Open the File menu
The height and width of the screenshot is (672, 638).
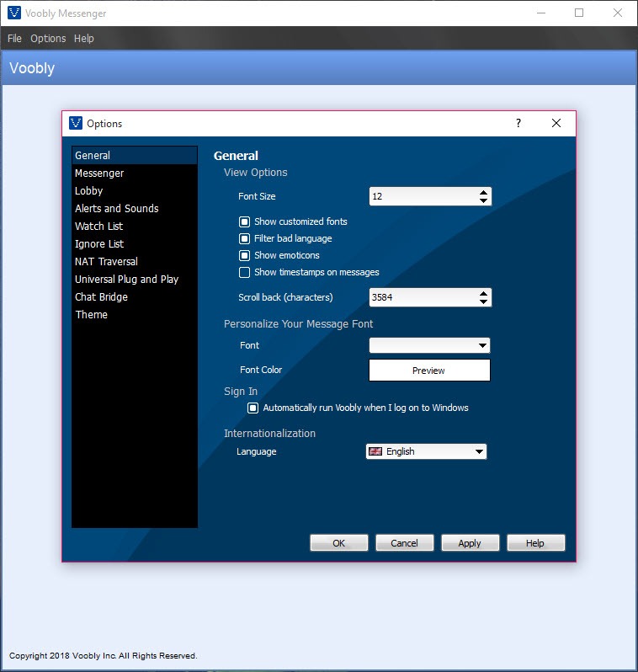[14, 39]
